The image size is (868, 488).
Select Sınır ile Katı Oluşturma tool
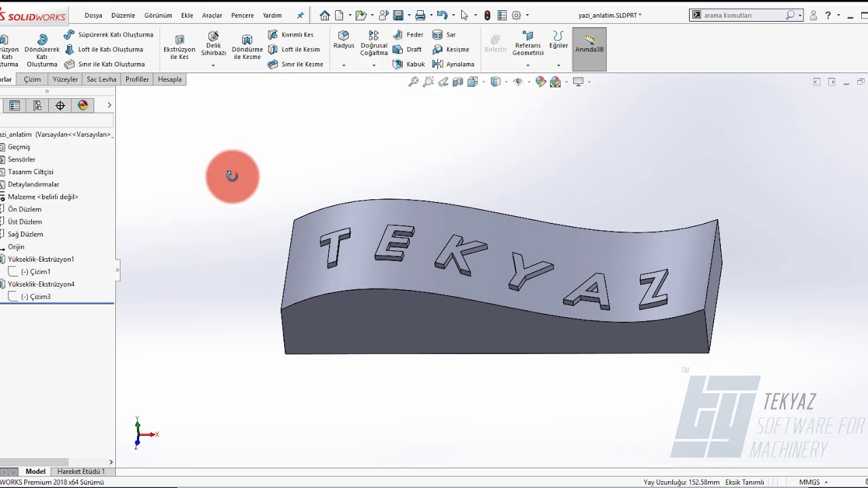pos(104,64)
